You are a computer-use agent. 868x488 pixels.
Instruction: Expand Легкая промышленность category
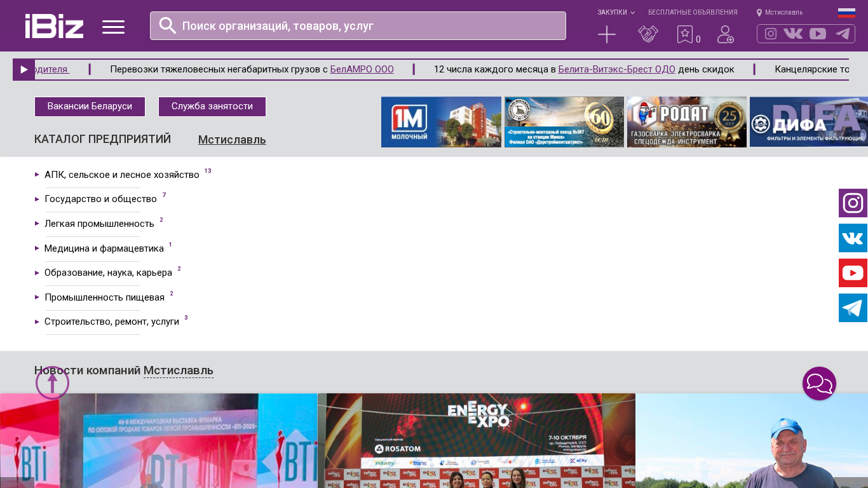99,224
